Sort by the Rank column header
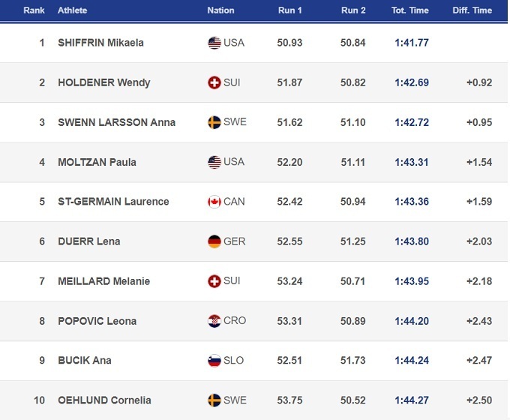 click(34, 10)
